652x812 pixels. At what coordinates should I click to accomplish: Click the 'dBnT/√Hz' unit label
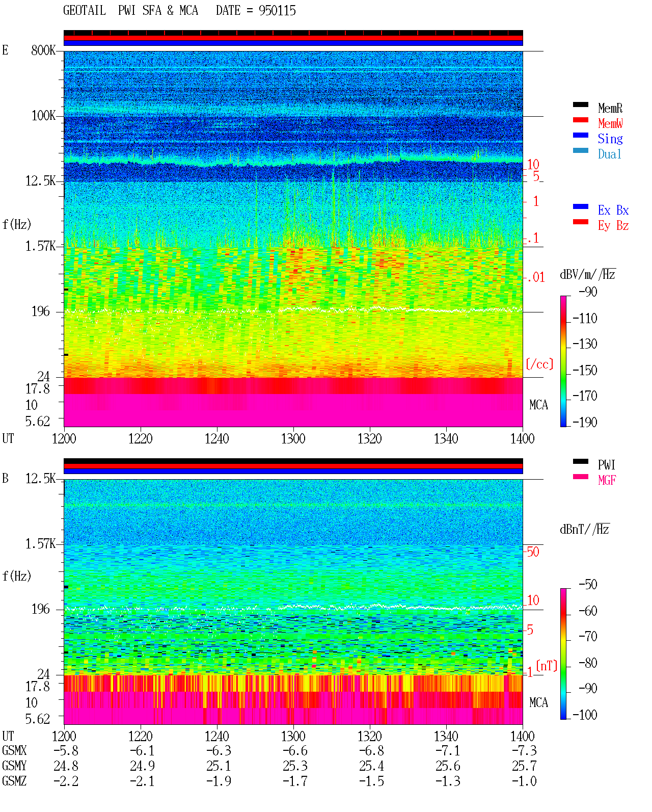585,529
